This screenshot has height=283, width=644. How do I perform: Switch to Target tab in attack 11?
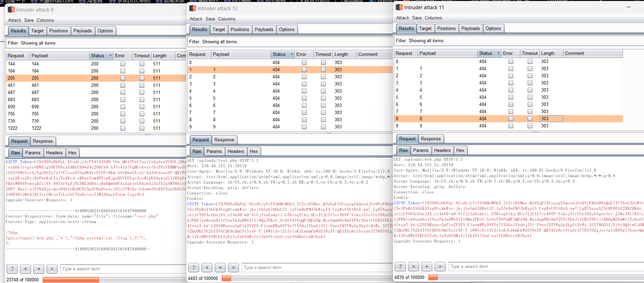point(425,28)
